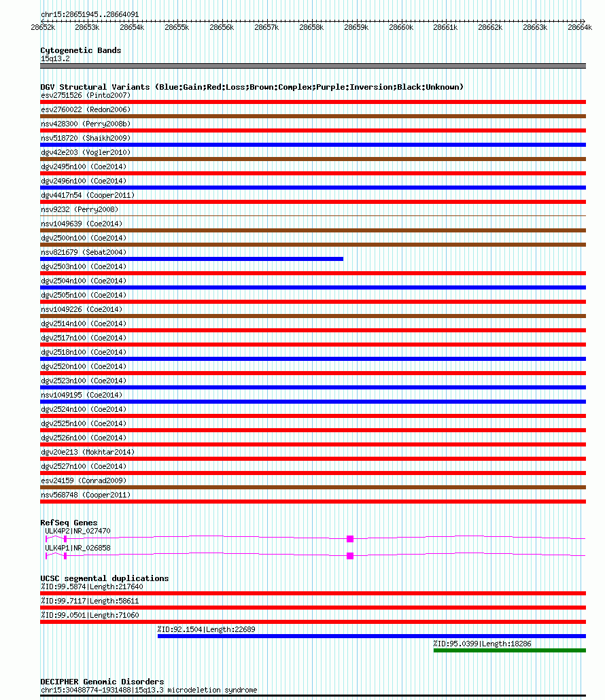Click the large exon box on ULK4P2 track
The width and height of the screenshot is (605, 700).
[350, 539]
